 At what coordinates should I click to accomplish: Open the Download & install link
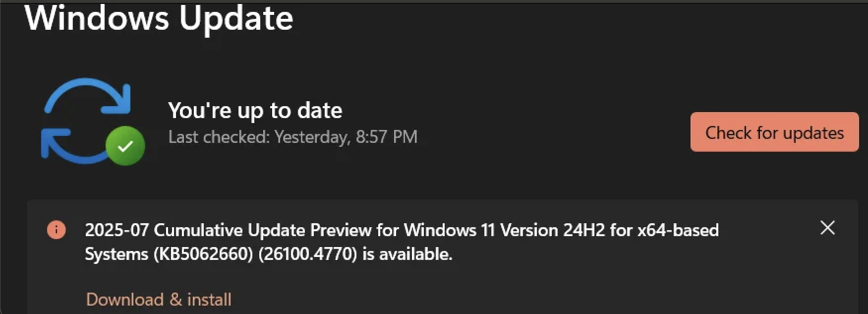pos(159,299)
